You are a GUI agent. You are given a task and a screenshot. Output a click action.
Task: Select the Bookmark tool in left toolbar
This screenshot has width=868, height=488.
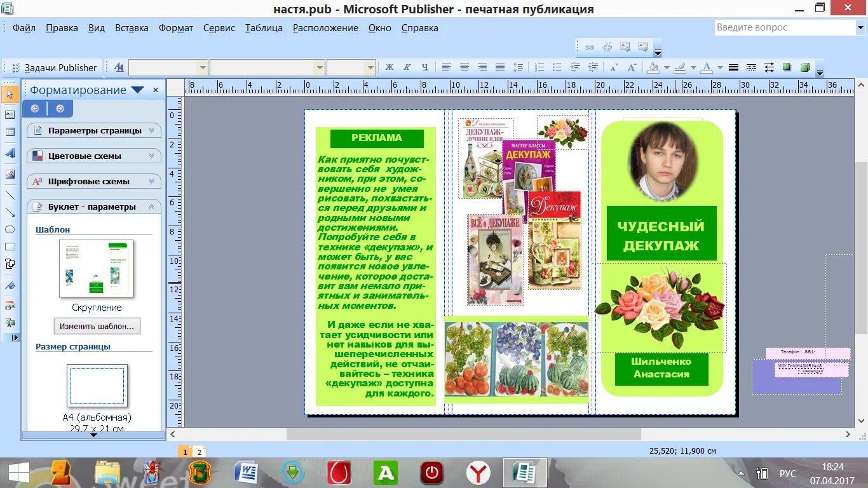coord(10,285)
